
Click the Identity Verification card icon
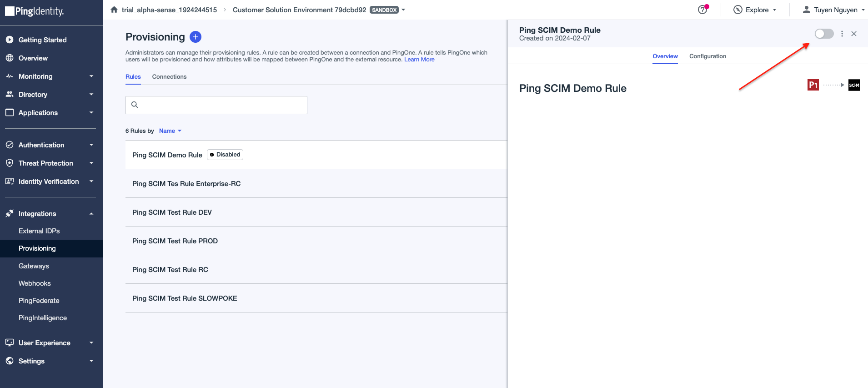point(10,181)
